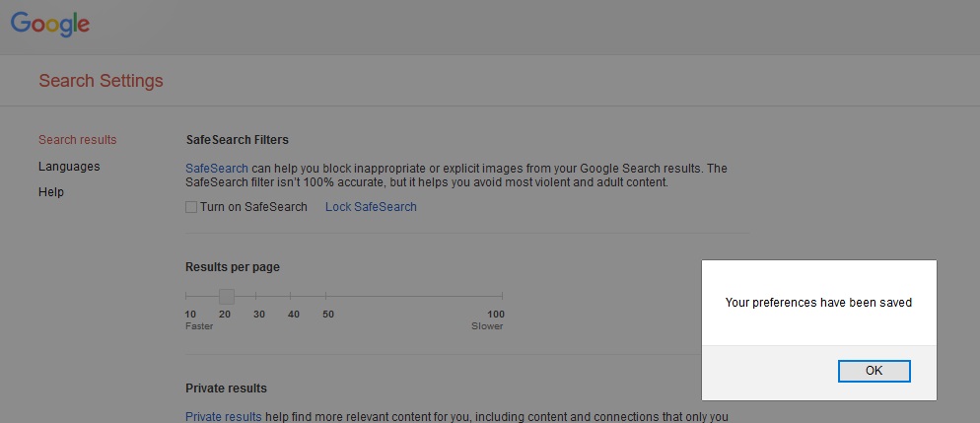Set results per page to 50

pos(328,315)
